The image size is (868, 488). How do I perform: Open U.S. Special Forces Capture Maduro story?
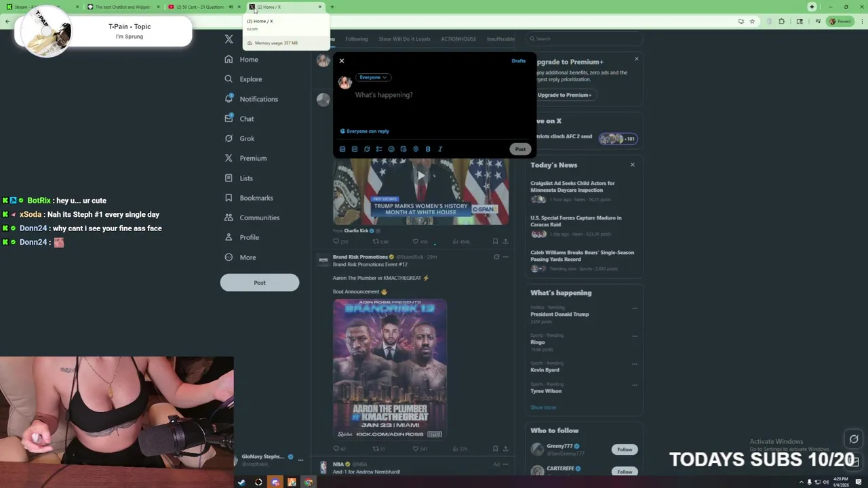click(576, 221)
